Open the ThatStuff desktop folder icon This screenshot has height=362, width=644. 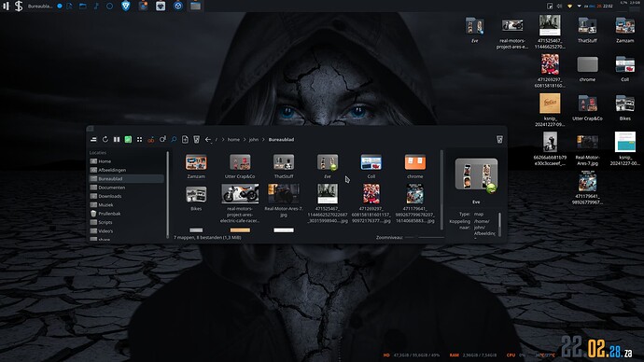coord(587,31)
